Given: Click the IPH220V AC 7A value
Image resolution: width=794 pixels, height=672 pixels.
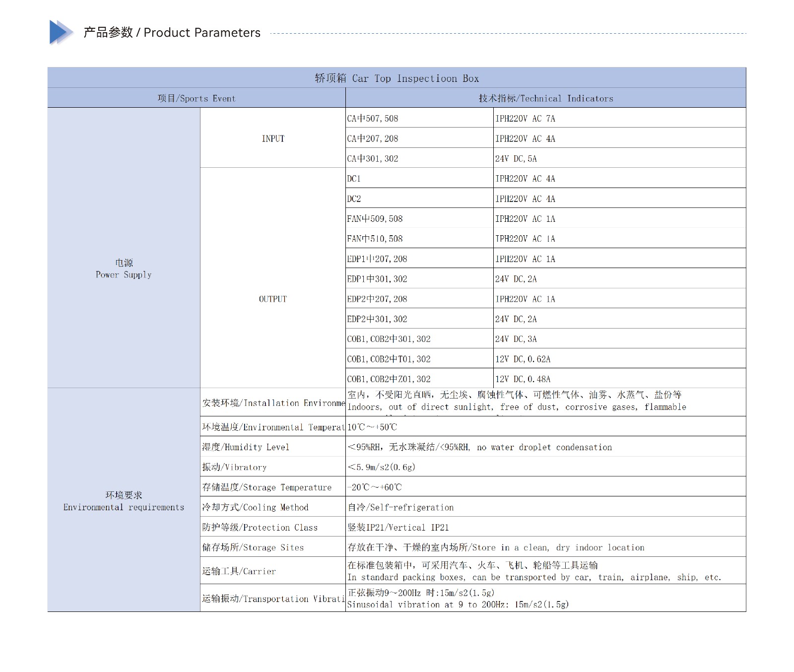Looking at the screenshot, I should [x=525, y=119].
